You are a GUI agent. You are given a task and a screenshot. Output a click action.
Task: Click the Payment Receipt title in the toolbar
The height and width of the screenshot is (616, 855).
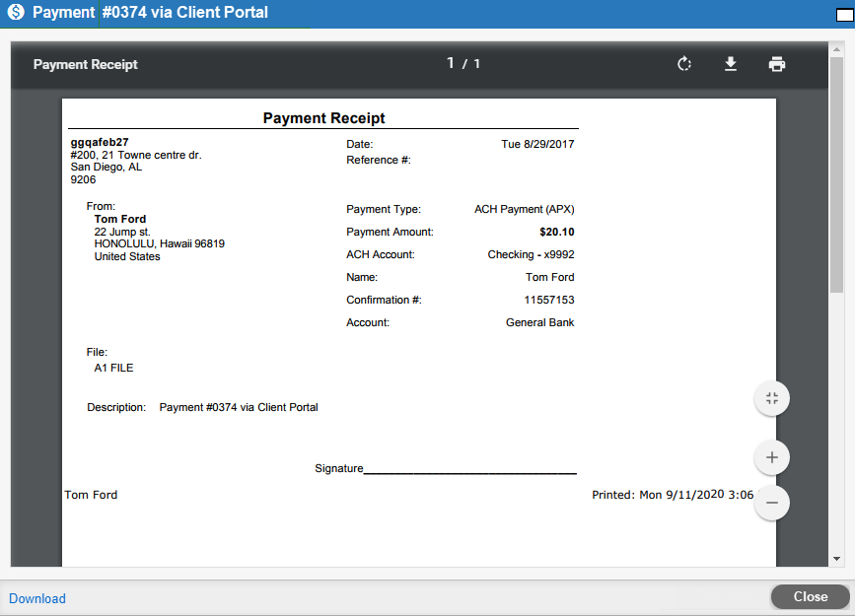85,64
